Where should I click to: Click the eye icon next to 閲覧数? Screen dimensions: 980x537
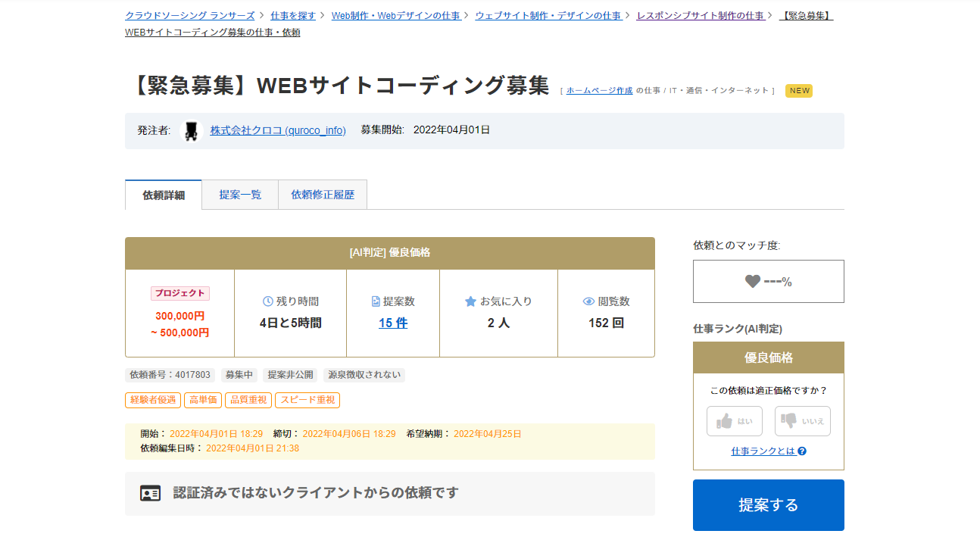click(588, 301)
